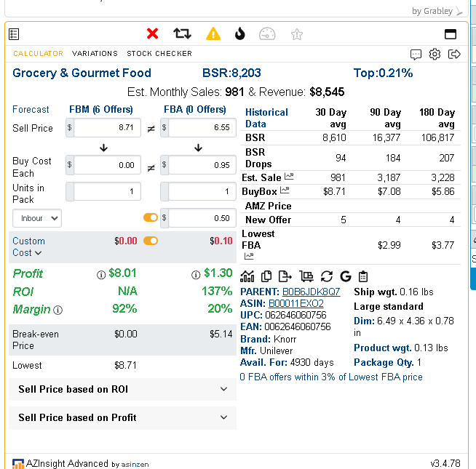The height and width of the screenshot is (469, 476).
Task: Click the Break-even Price $5.14 value
Action: point(221,334)
